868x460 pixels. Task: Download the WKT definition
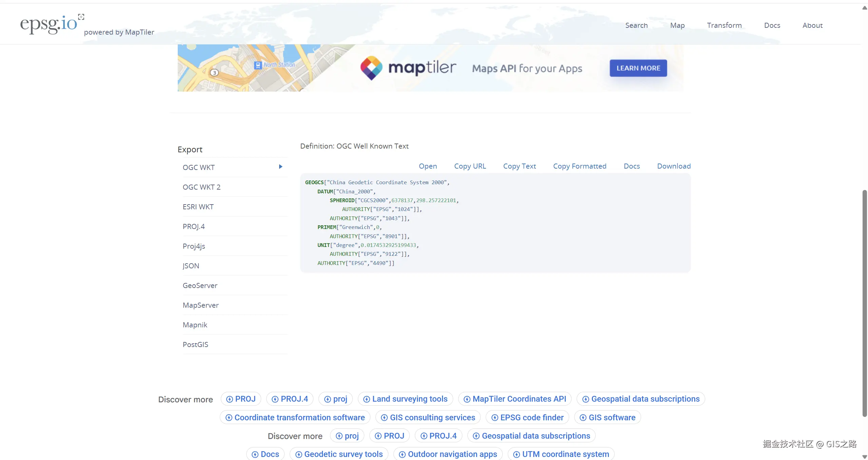(x=674, y=166)
